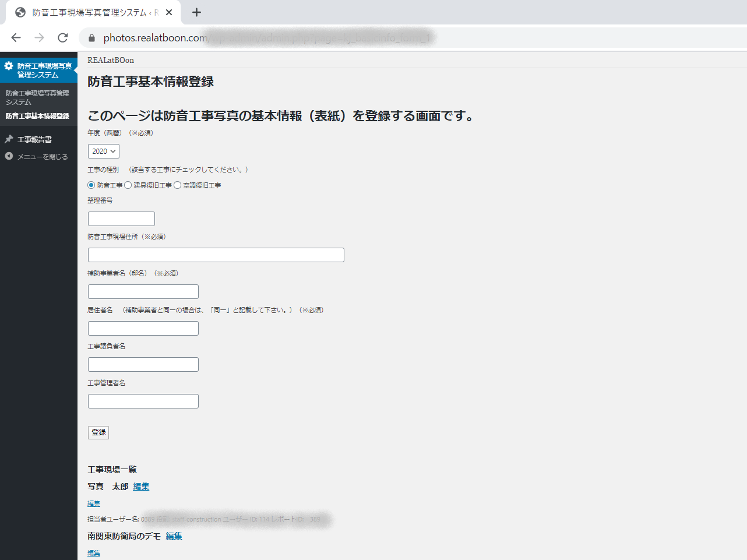
Task: Click the pin icon beside 工事報告書
Action: point(9,139)
